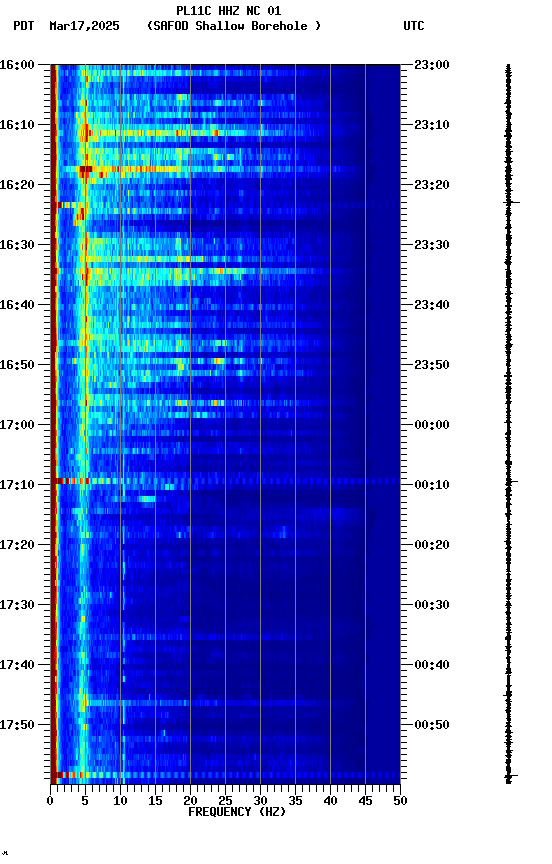Click the 5 Hz frequency tick label

(x=85, y=801)
